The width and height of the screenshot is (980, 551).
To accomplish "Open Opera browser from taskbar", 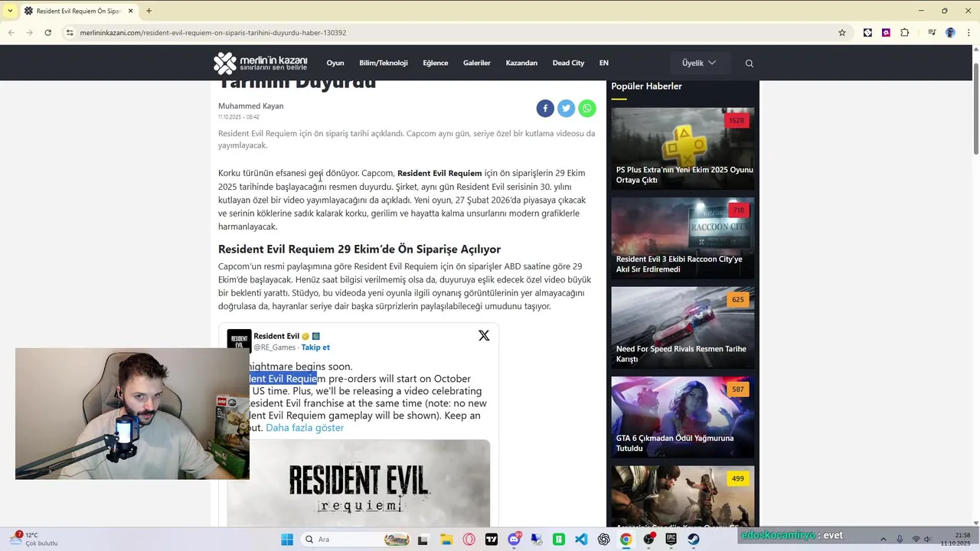I will click(x=469, y=540).
